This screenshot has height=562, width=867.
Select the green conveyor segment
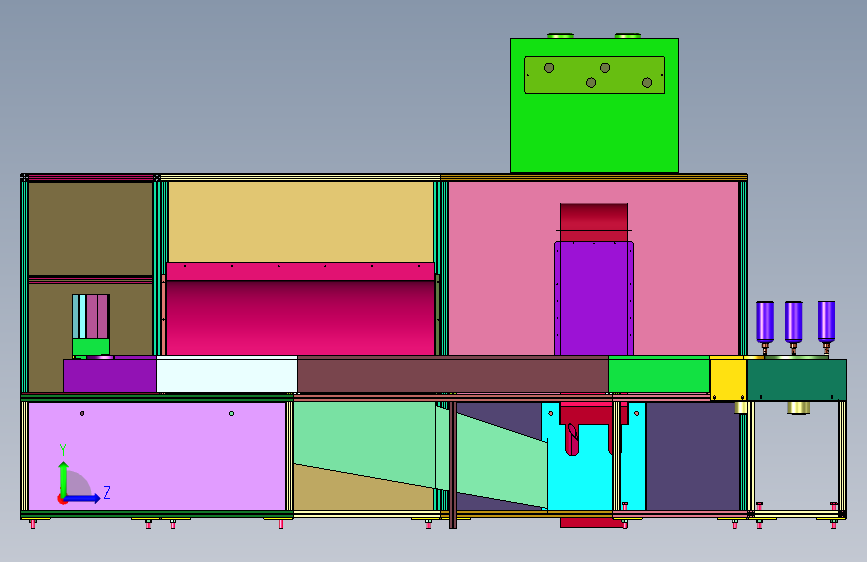[659, 374]
